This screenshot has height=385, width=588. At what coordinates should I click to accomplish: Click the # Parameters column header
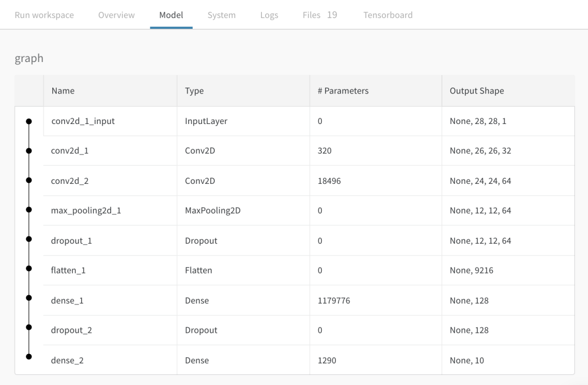click(343, 91)
